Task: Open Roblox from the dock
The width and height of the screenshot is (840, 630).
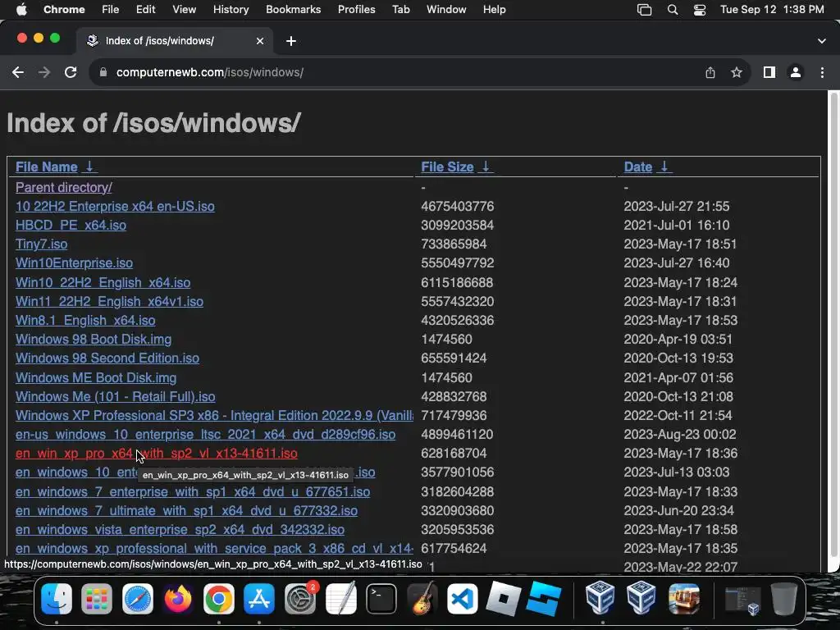Action: [503, 598]
